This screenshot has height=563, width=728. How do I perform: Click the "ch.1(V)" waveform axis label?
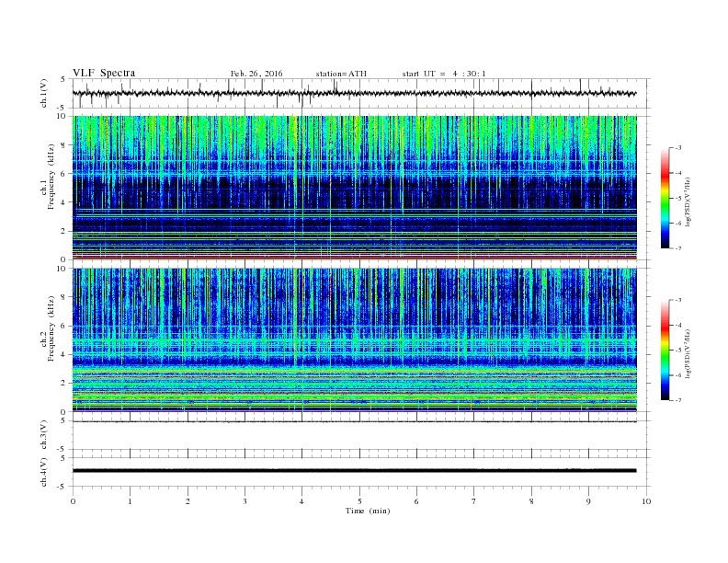click(44, 93)
